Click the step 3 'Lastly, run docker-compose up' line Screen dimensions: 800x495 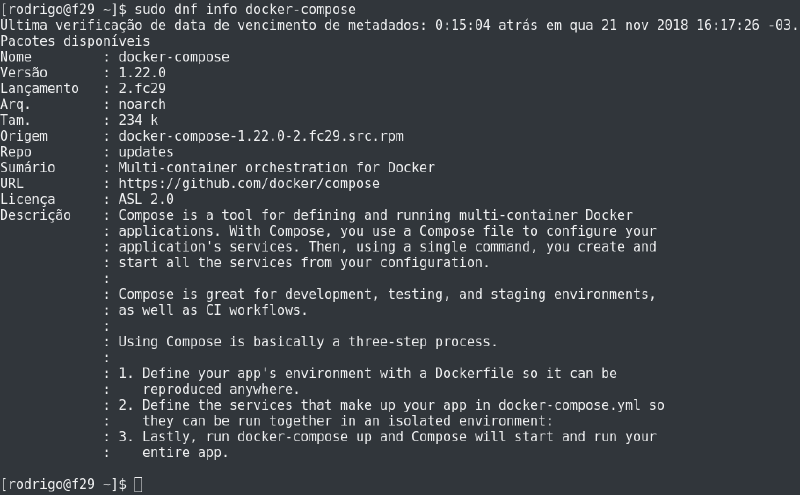(x=388, y=436)
